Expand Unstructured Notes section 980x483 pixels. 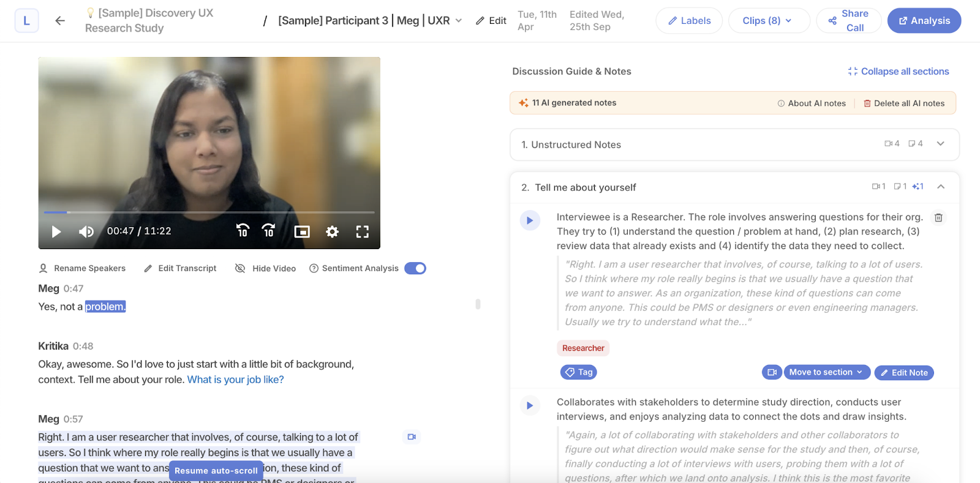(x=941, y=144)
